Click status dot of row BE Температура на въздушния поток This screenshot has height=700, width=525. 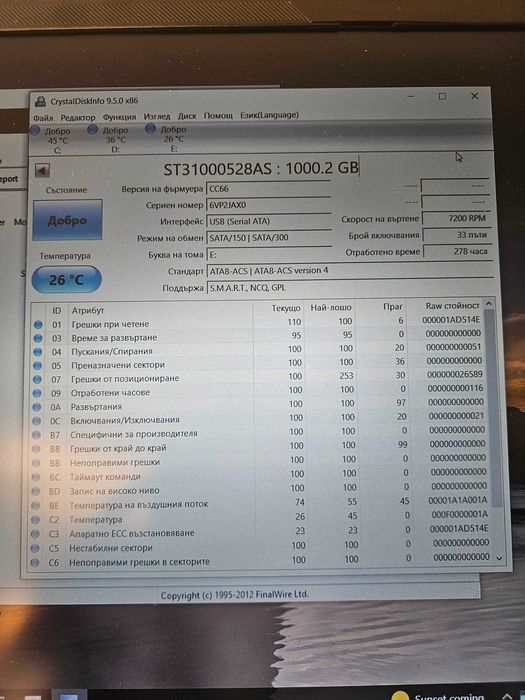point(36,506)
